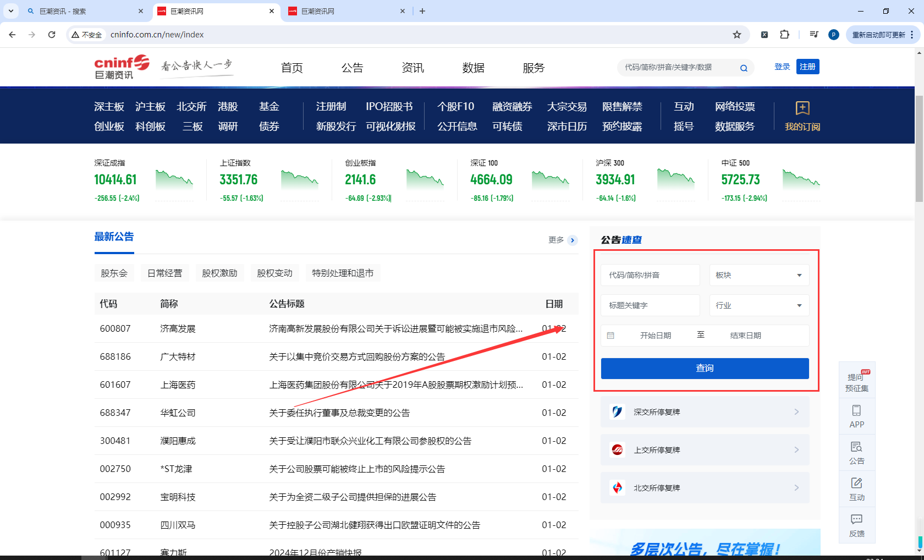
Task: Close the 巨潮资讯 - 搜索 tab
Action: point(141,11)
